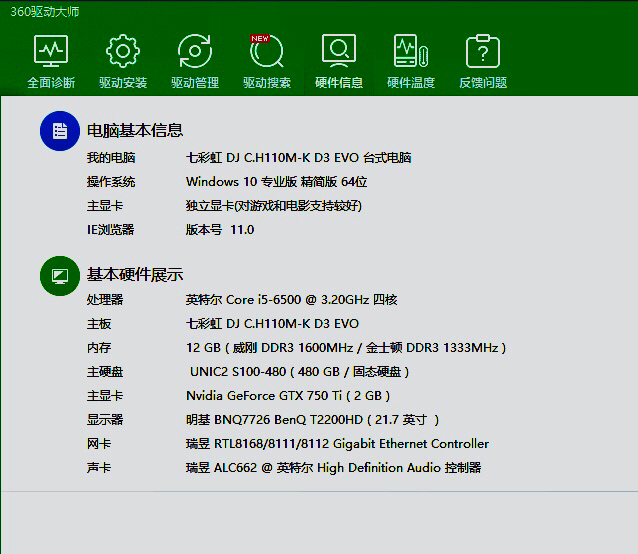Select the 硬件信息 monitor icon
Image resolution: width=638 pixels, height=554 pixels.
[339, 51]
